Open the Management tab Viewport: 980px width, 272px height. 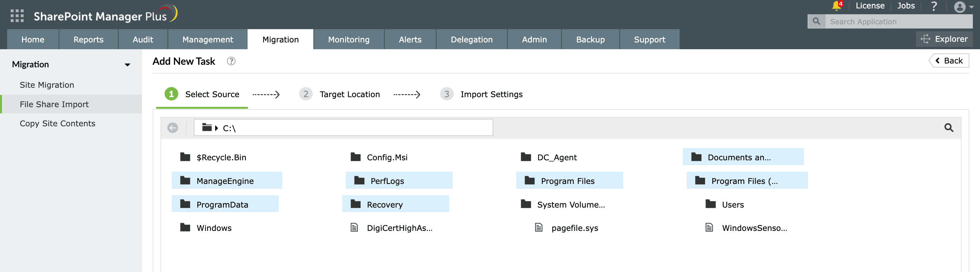(x=207, y=40)
